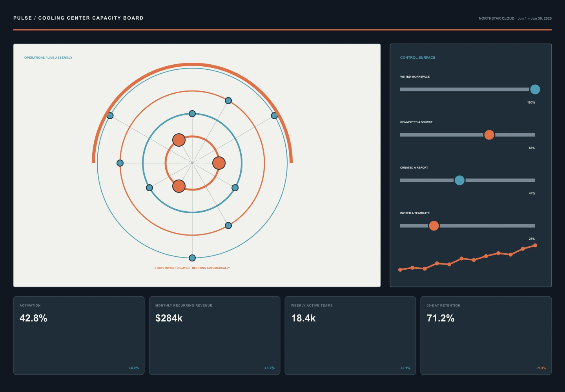Click the Created a Report slider handle
The width and height of the screenshot is (565, 392).
459,180
